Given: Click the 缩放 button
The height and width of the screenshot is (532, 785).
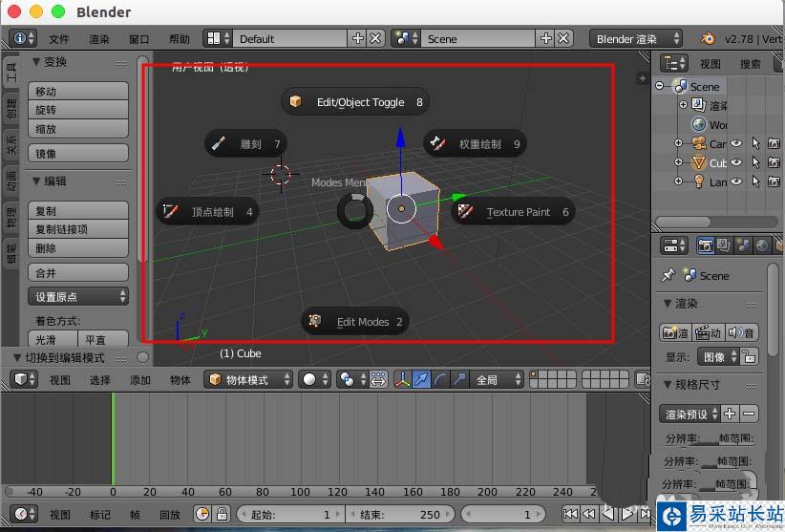Looking at the screenshot, I should click(x=78, y=129).
